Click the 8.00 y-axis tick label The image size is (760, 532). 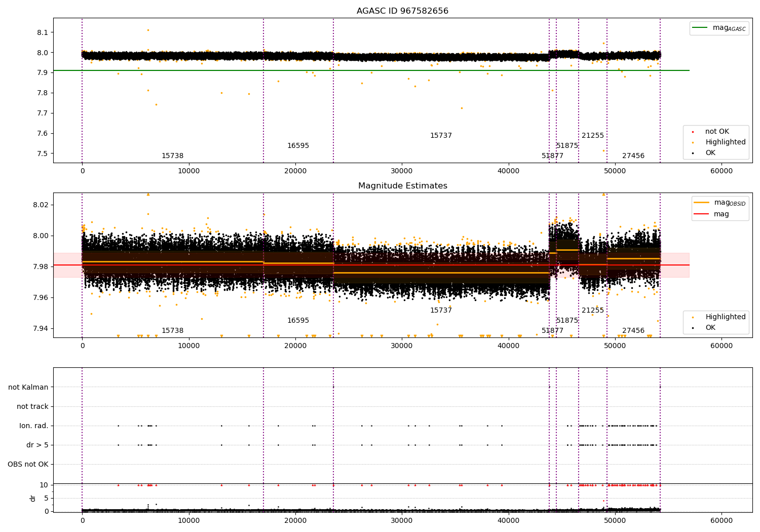point(41,236)
